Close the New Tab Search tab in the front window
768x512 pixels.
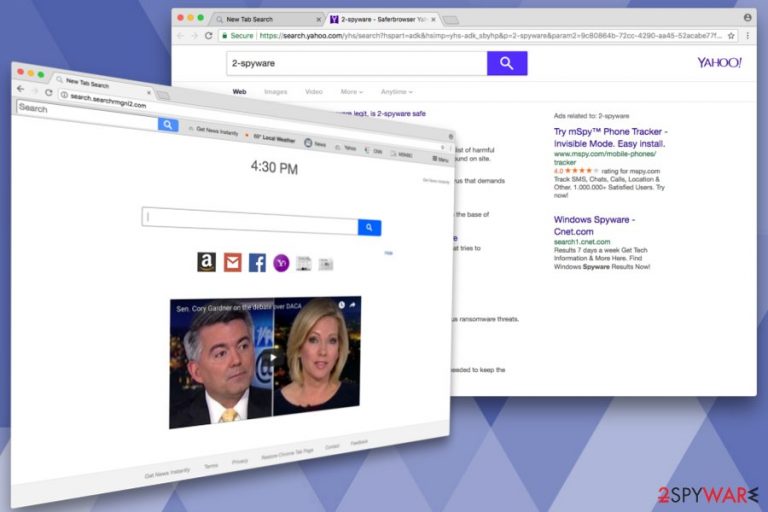pos(149,92)
